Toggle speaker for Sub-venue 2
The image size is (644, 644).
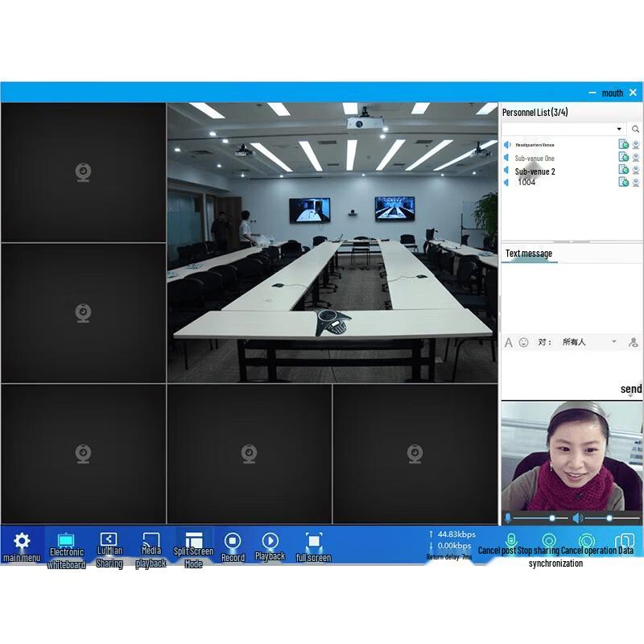click(x=506, y=171)
